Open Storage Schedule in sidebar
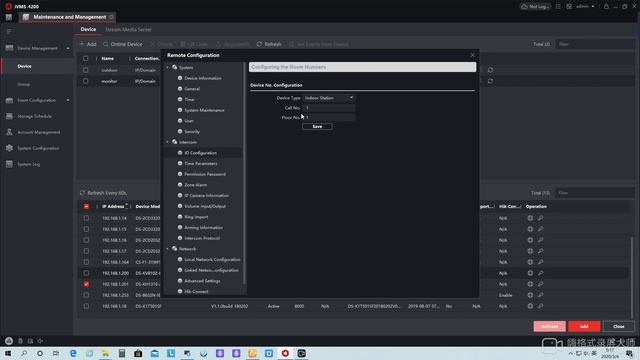 (x=34, y=116)
